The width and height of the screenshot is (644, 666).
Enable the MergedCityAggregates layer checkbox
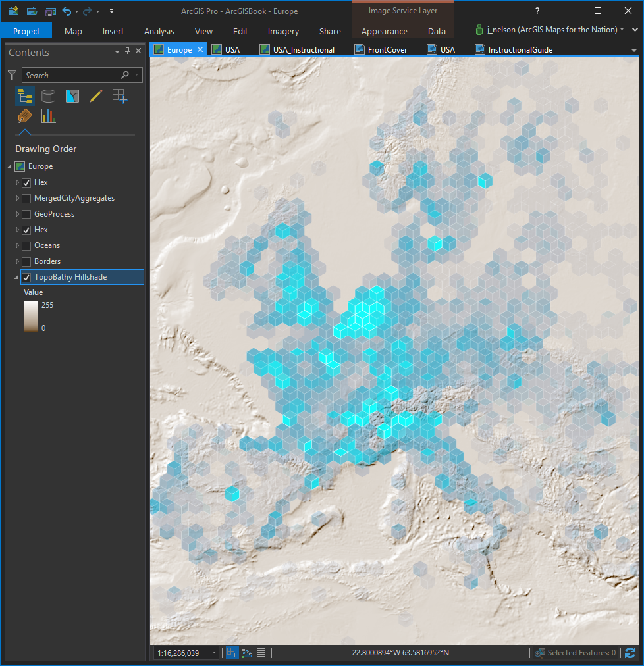(x=26, y=198)
